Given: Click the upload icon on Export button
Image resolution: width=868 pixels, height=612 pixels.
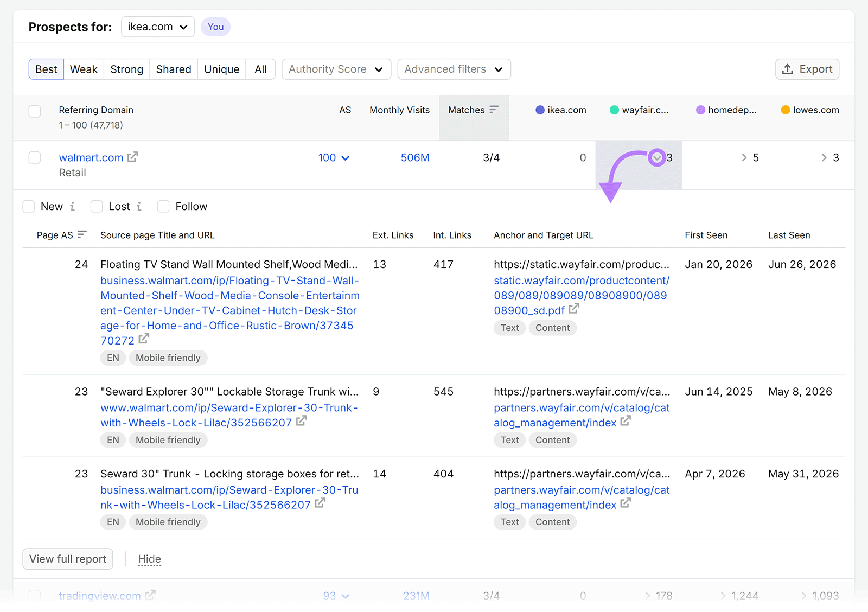Looking at the screenshot, I should pos(788,69).
